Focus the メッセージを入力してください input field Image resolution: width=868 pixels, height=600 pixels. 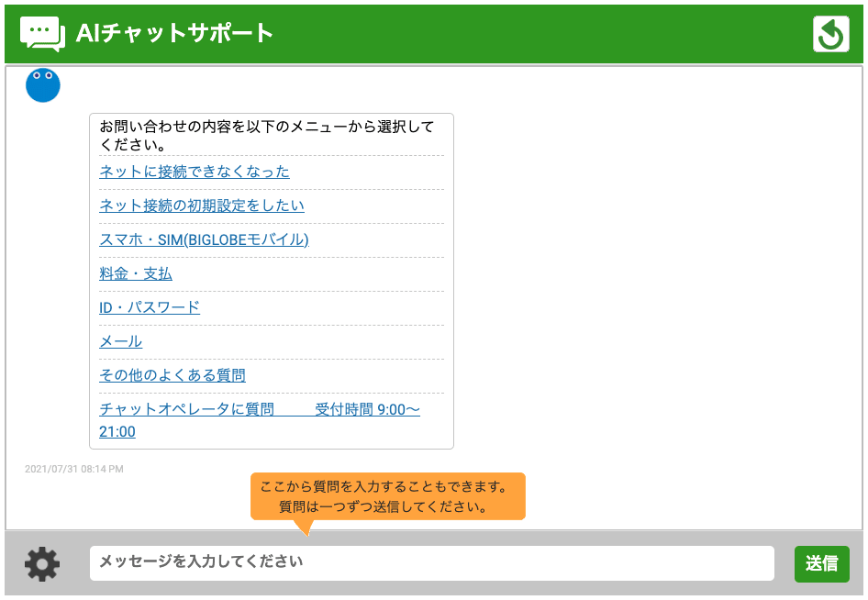coord(431,563)
